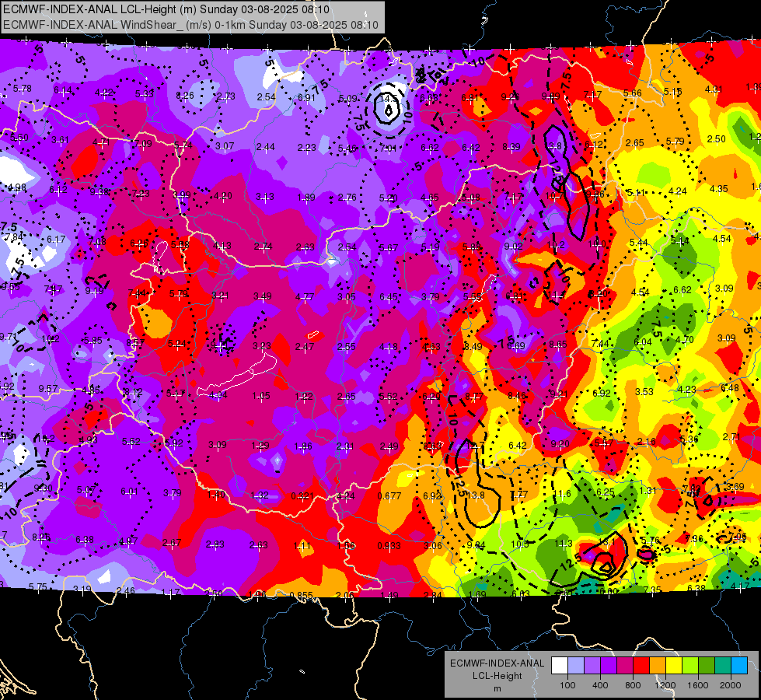Select the grid value 1.56
The width and height of the screenshot is (761, 700).
coord(346,546)
